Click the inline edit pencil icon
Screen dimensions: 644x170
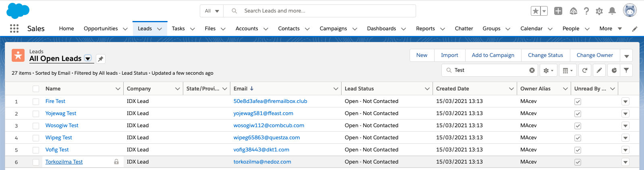(599, 70)
